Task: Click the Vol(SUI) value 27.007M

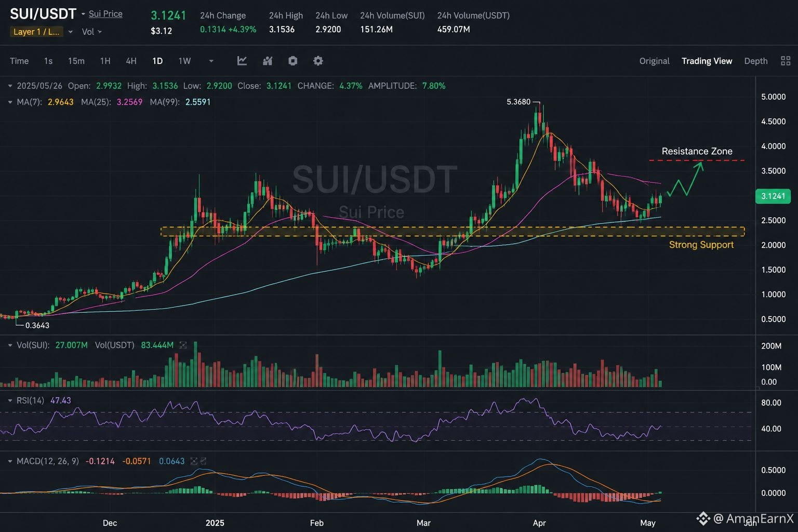Action: [x=71, y=345]
